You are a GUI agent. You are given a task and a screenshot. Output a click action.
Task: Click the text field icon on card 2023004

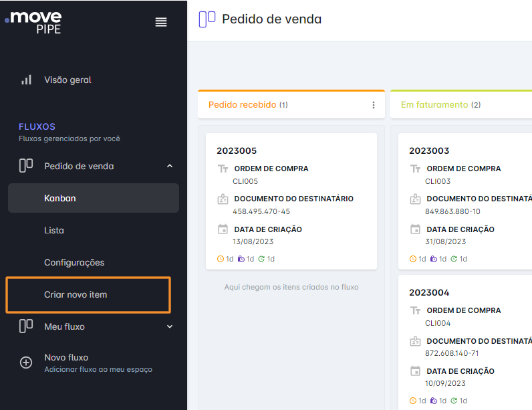pos(415,310)
